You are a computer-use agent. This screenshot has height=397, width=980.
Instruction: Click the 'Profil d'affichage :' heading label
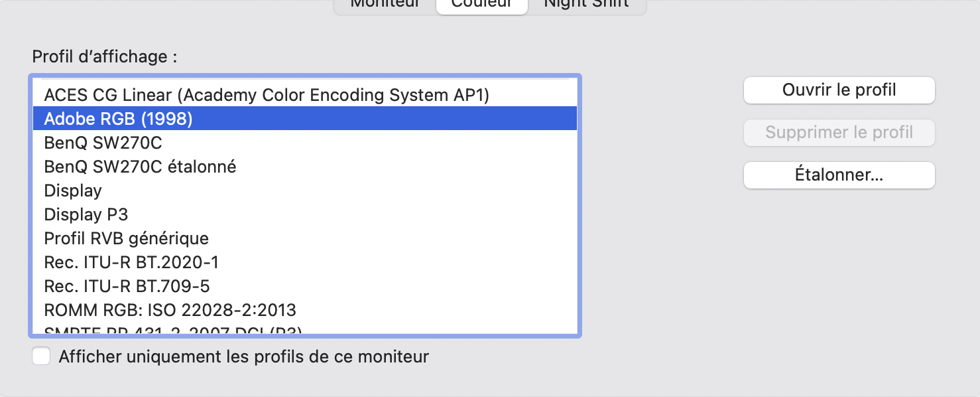(x=105, y=56)
